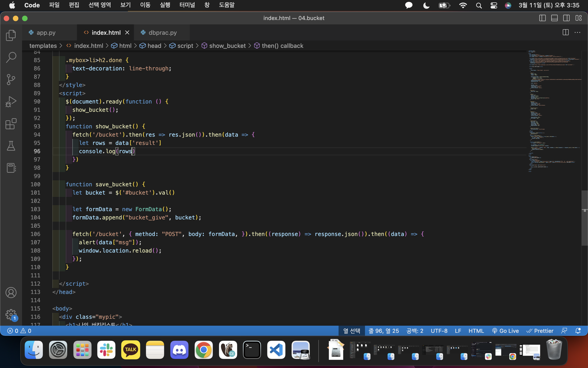The height and width of the screenshot is (368, 588).
Task: Toggle the secondary side bar layout button
Action: 566,18
